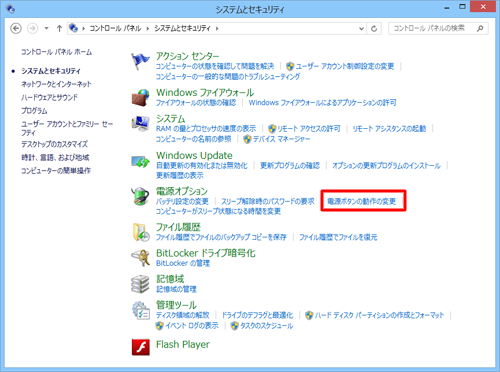Click the window icon in title bar
Viewport: 500px width, 372px height.
pyautogui.click(x=11, y=9)
